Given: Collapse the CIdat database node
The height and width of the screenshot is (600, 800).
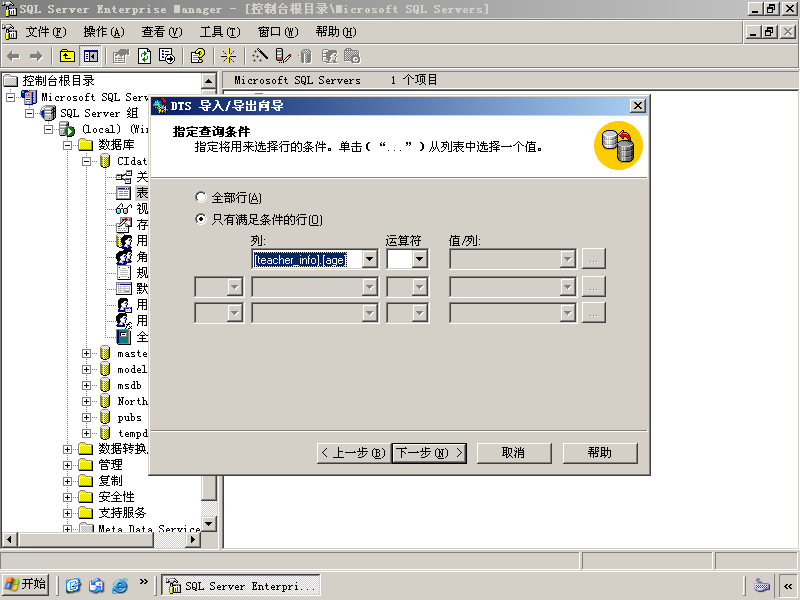Looking at the screenshot, I should (x=86, y=161).
